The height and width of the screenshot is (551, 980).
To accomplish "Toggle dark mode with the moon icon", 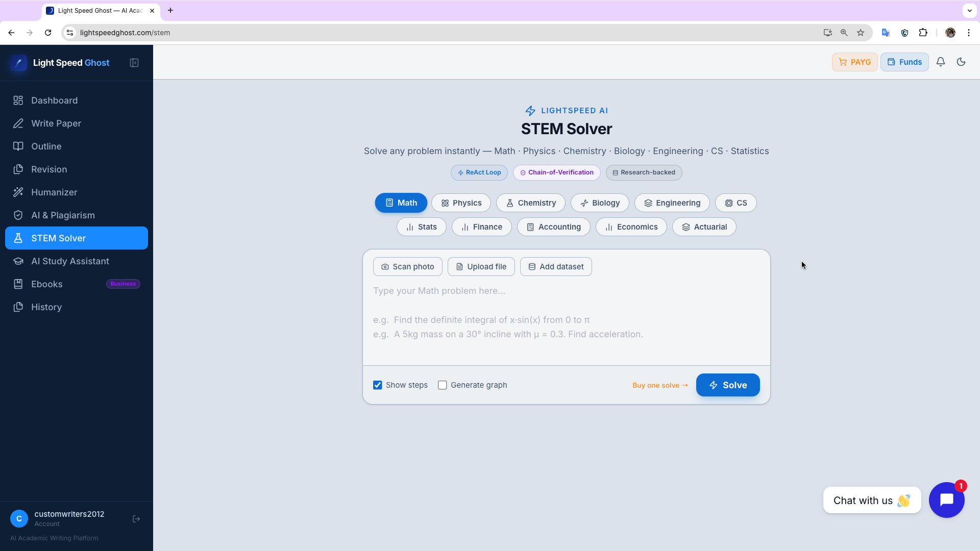I will point(961,62).
